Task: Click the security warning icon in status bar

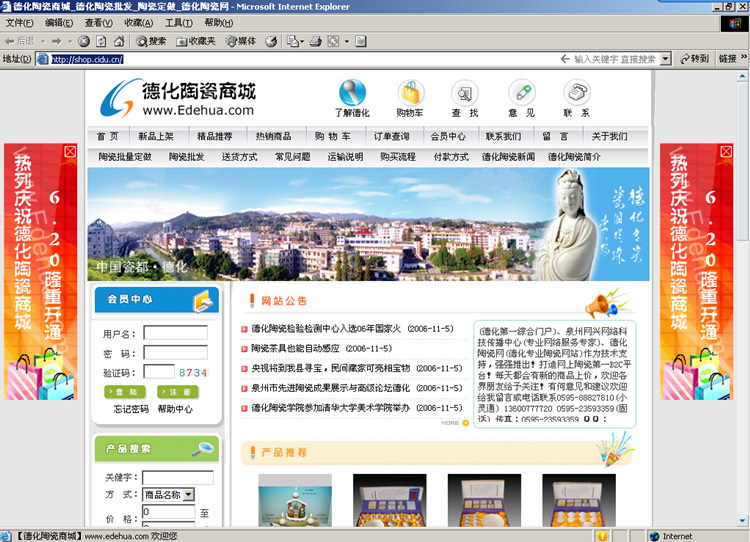Action: pyautogui.click(x=602, y=536)
